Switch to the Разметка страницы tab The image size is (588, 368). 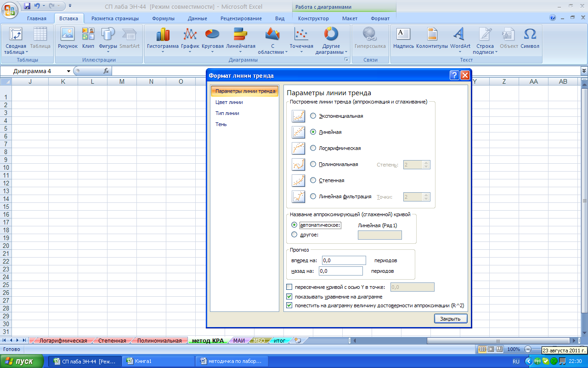[115, 18]
